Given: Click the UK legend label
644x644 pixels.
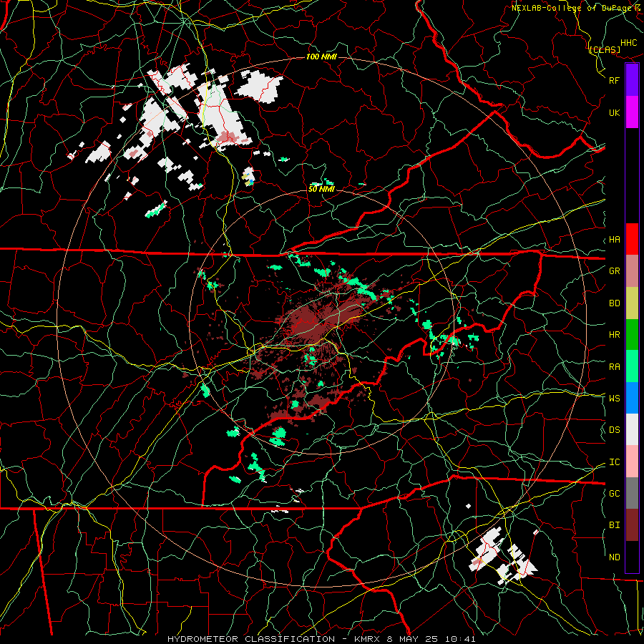Looking at the screenshot, I should [x=614, y=112].
